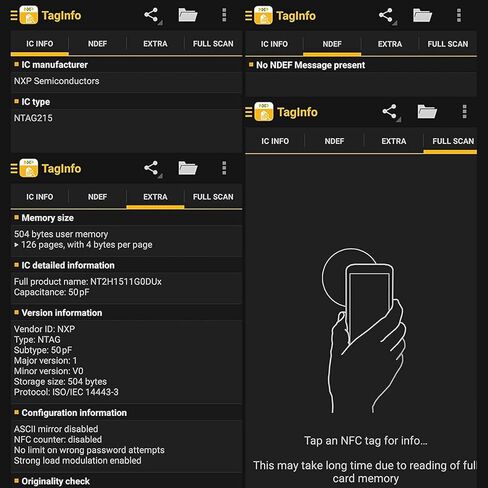The width and height of the screenshot is (488, 488).
Task: Open the folder icon in top-right TagInfo header
Action: coord(422,15)
